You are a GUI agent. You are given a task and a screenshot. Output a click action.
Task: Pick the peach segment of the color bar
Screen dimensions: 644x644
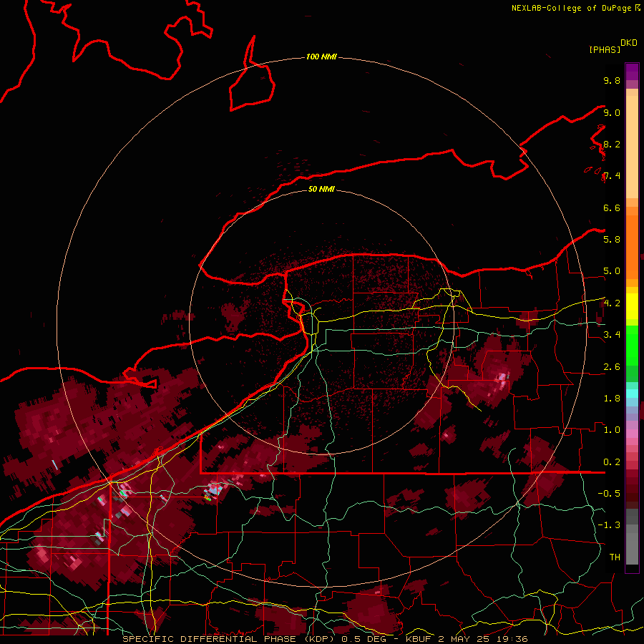tap(632, 147)
